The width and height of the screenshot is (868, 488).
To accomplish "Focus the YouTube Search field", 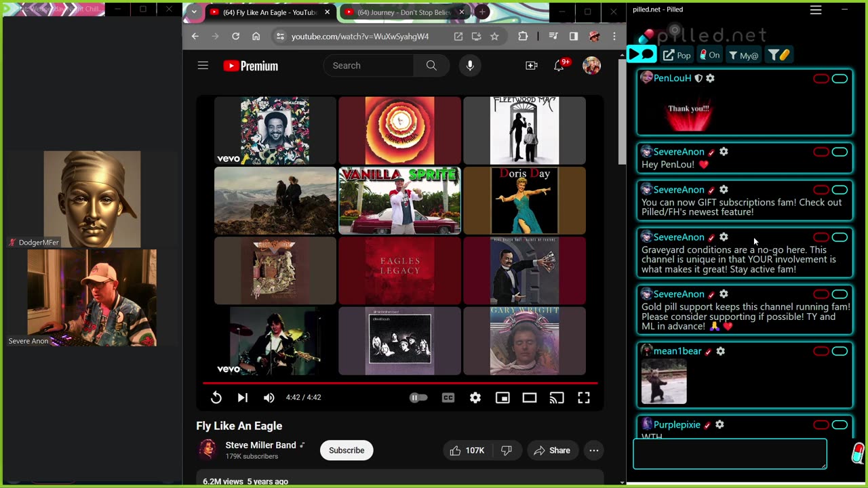I will (x=369, y=66).
